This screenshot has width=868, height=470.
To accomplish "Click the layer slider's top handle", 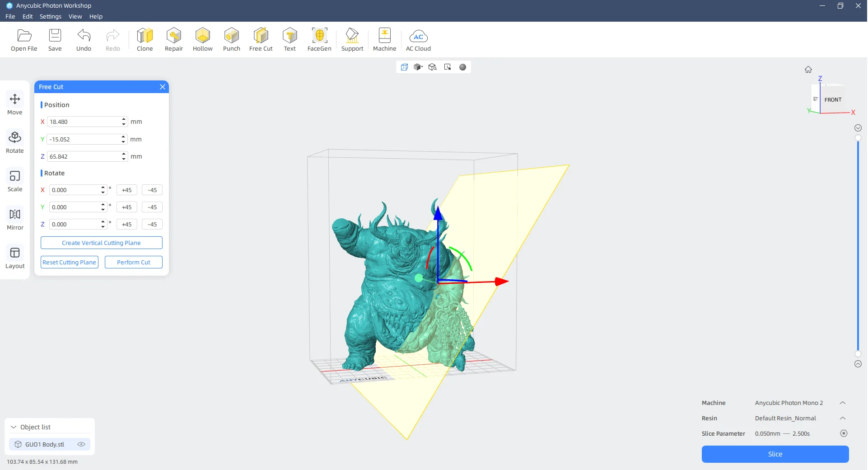I will click(858, 138).
